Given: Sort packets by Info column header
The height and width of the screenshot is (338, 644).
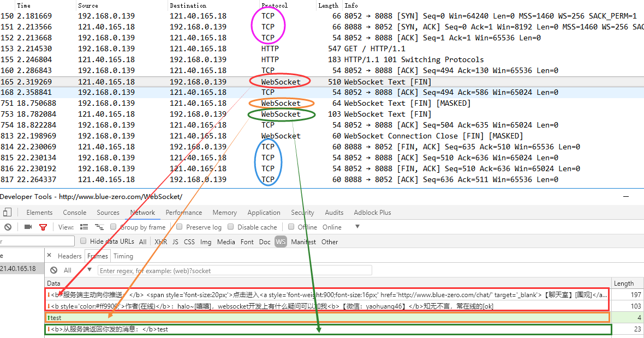Looking at the screenshot, I should pos(351,5).
